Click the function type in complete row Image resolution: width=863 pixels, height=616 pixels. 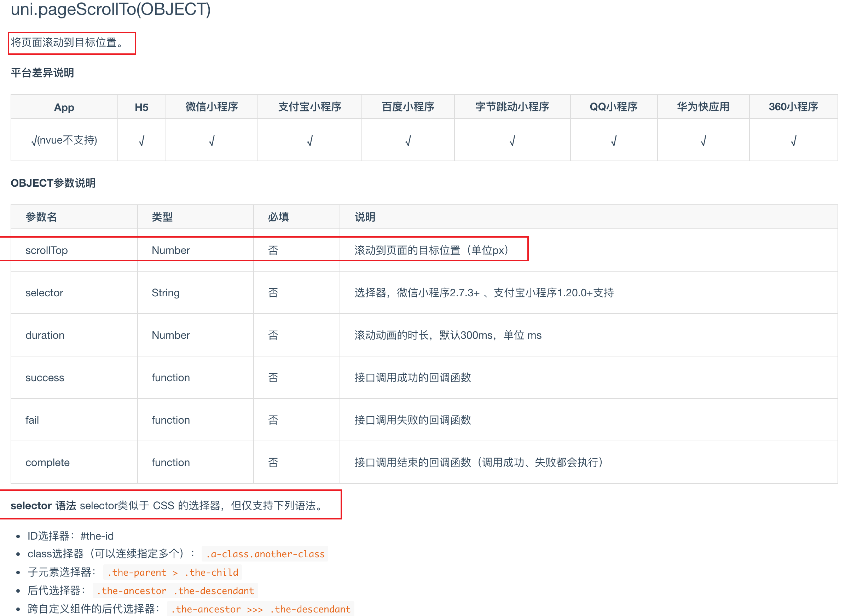pyautogui.click(x=171, y=463)
